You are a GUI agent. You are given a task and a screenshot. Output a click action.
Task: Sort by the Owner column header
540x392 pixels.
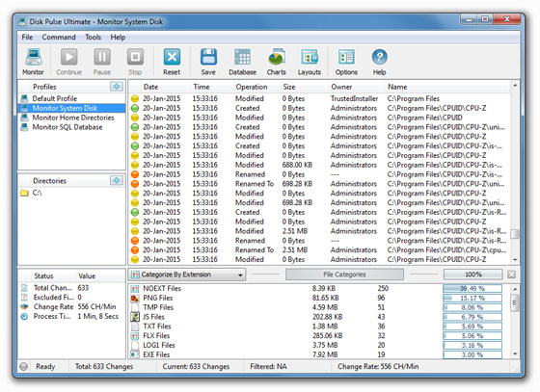[341, 87]
